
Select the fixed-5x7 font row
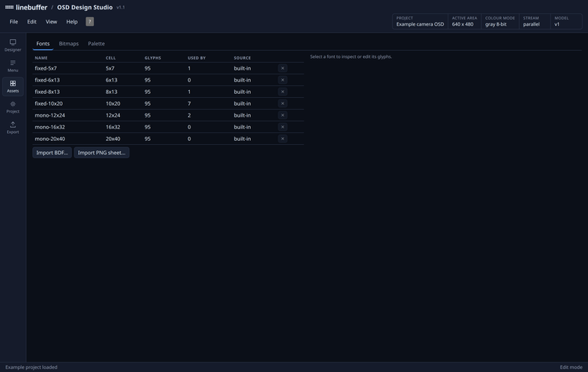168,68
